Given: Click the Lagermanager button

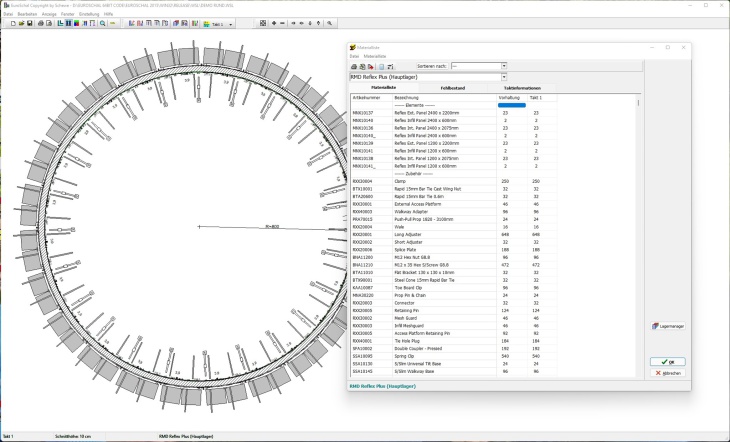Looking at the screenshot, I should pyautogui.click(x=669, y=326).
